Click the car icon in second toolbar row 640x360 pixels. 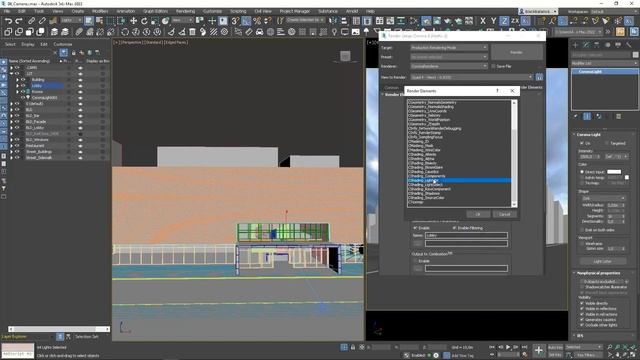coord(260,32)
